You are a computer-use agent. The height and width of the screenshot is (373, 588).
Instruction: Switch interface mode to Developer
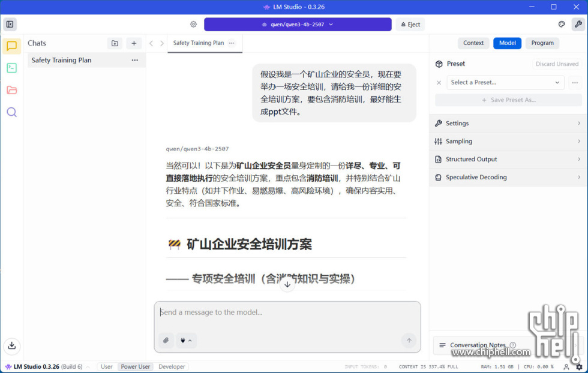pyautogui.click(x=172, y=366)
